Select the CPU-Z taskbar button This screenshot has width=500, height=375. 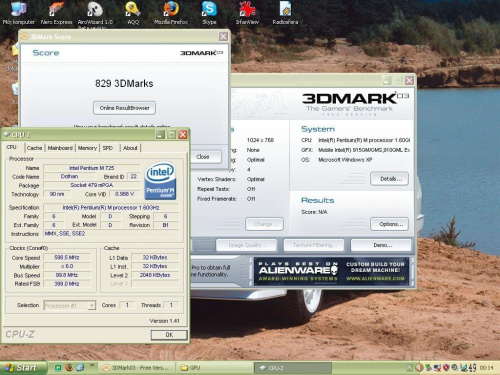293,368
